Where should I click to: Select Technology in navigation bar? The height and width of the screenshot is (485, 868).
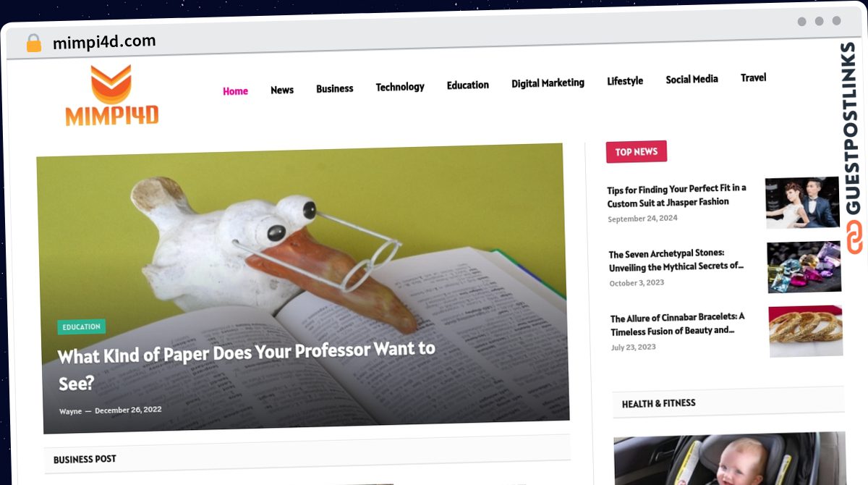(400, 87)
